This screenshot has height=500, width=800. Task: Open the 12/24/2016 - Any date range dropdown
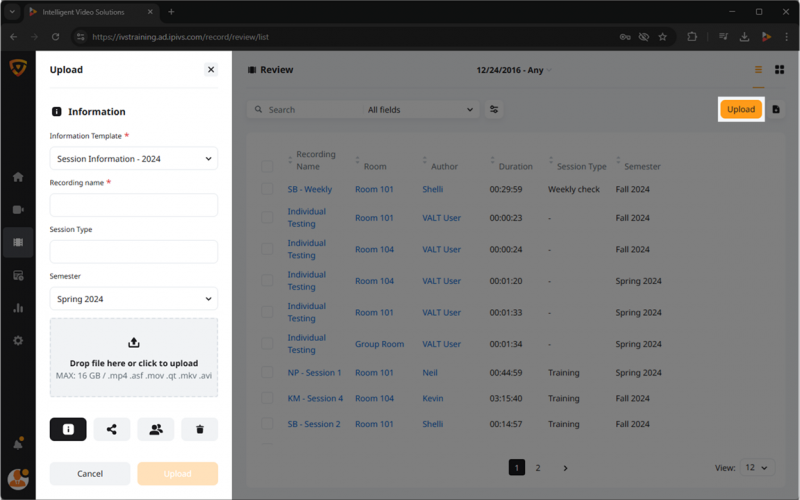(x=514, y=70)
